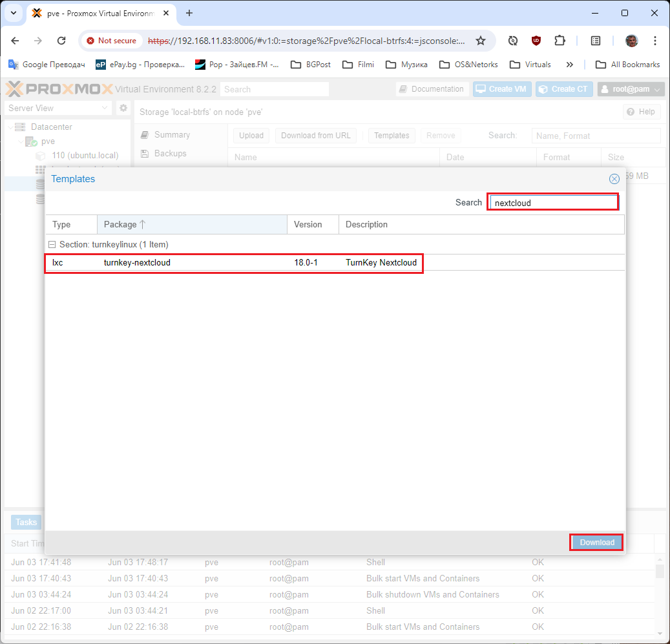Image resolution: width=670 pixels, height=644 pixels.
Task: Select Datacenter in the tree
Action: point(51,127)
